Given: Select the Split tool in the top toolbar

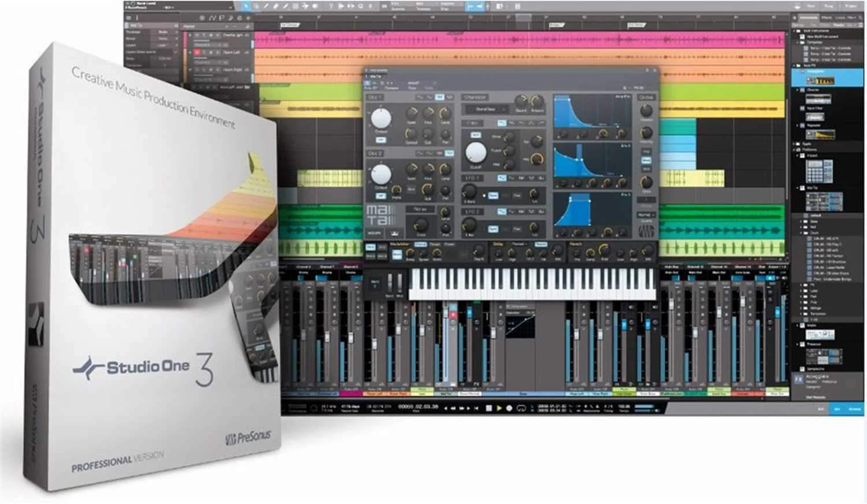Looking at the screenshot, I should pos(266,6).
